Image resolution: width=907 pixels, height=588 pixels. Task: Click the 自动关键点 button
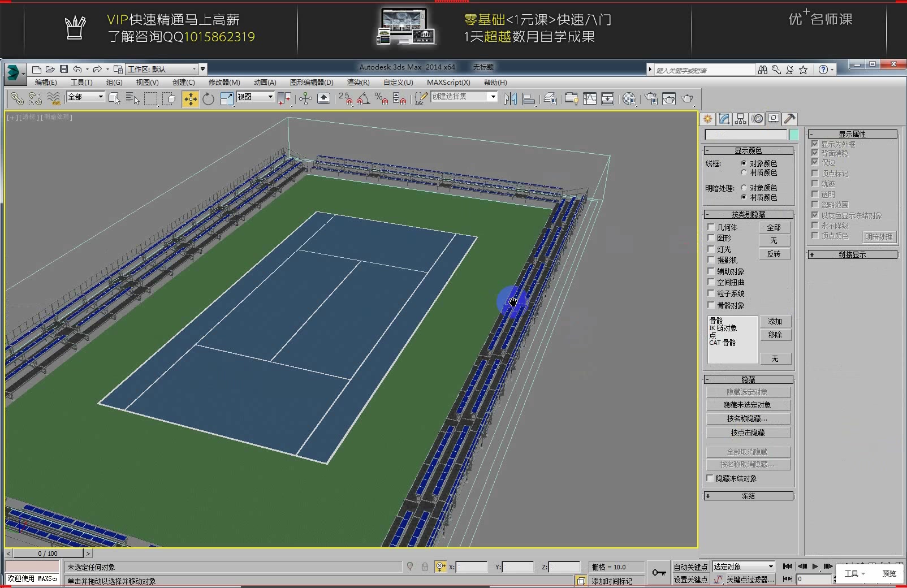tap(690, 567)
